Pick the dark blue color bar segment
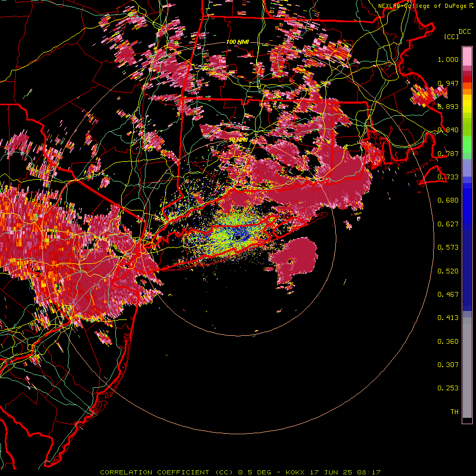476x476 pixels. click(x=467, y=270)
